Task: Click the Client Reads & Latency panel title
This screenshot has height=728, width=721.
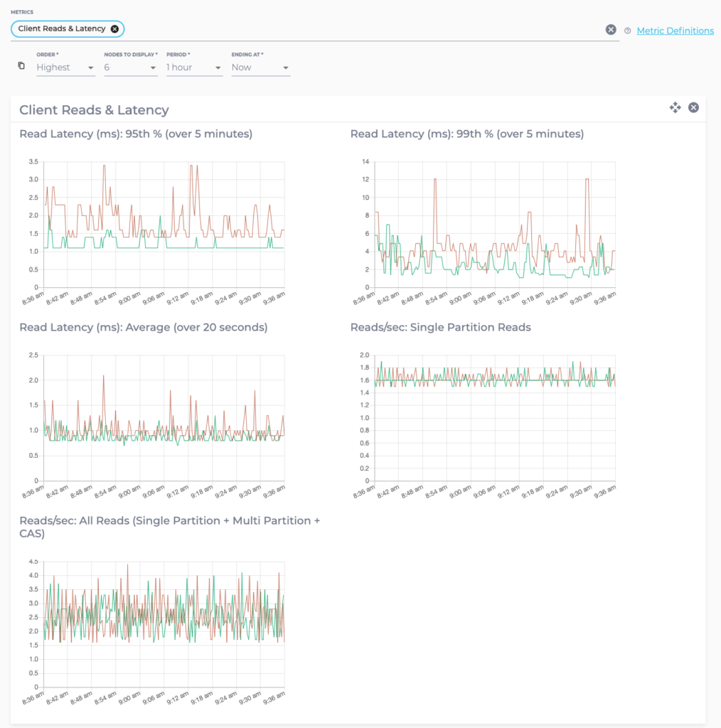Action: point(93,110)
